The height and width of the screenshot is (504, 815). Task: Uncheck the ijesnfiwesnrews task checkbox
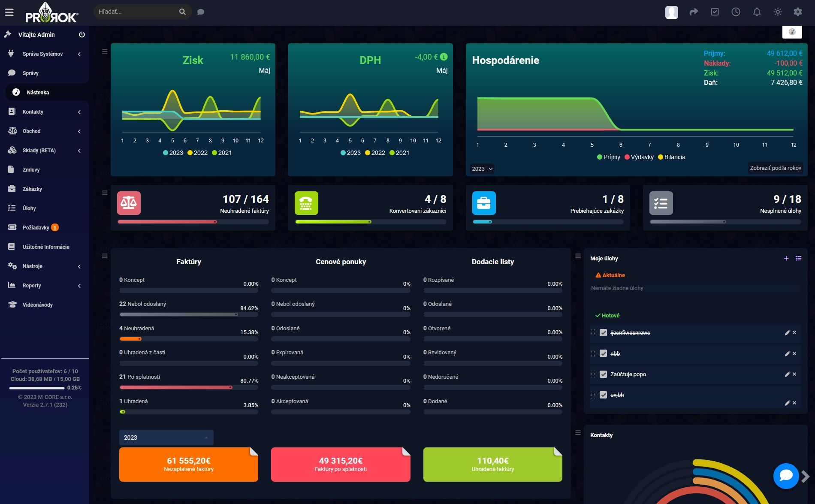tap(603, 332)
